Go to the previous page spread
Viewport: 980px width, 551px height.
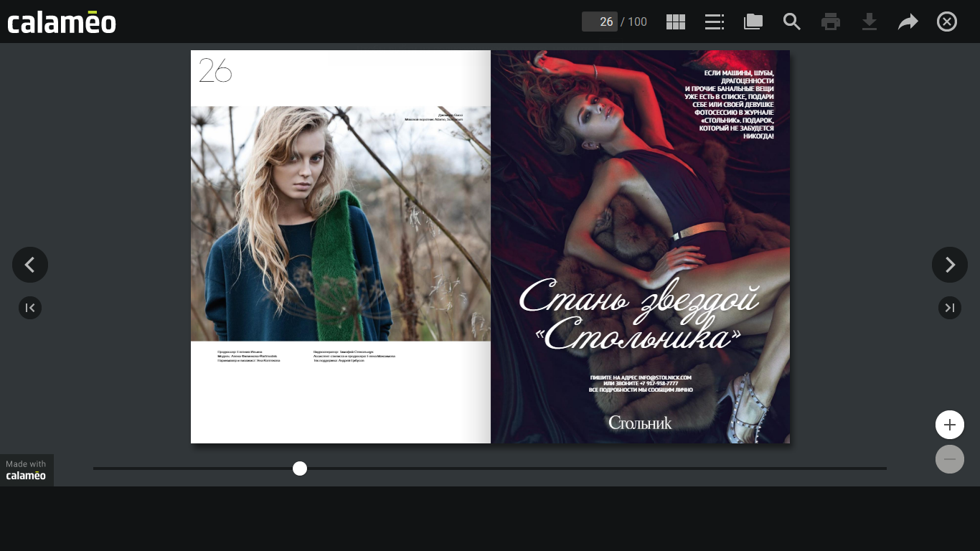(30, 265)
